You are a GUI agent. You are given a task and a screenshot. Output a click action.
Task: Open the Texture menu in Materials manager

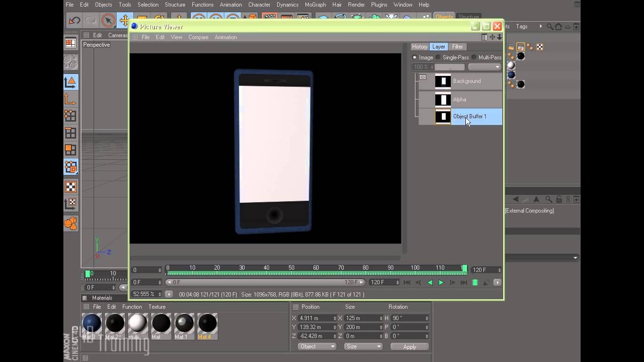click(x=157, y=307)
